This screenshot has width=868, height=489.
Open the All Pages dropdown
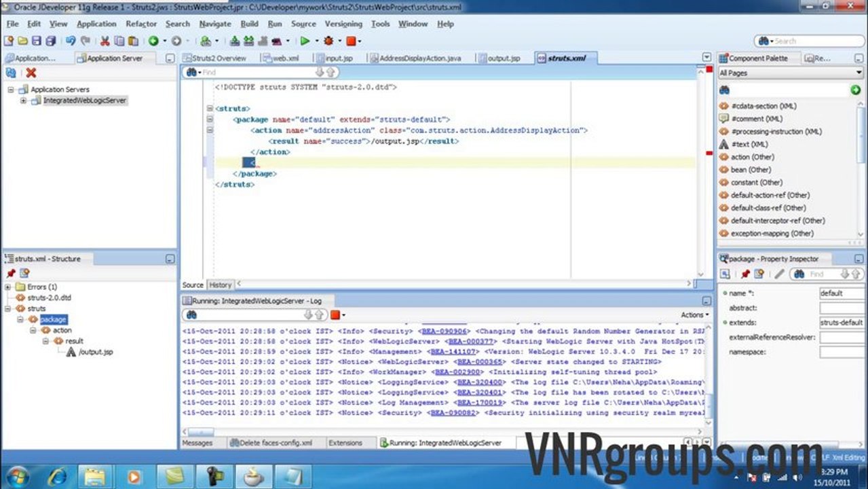click(791, 73)
